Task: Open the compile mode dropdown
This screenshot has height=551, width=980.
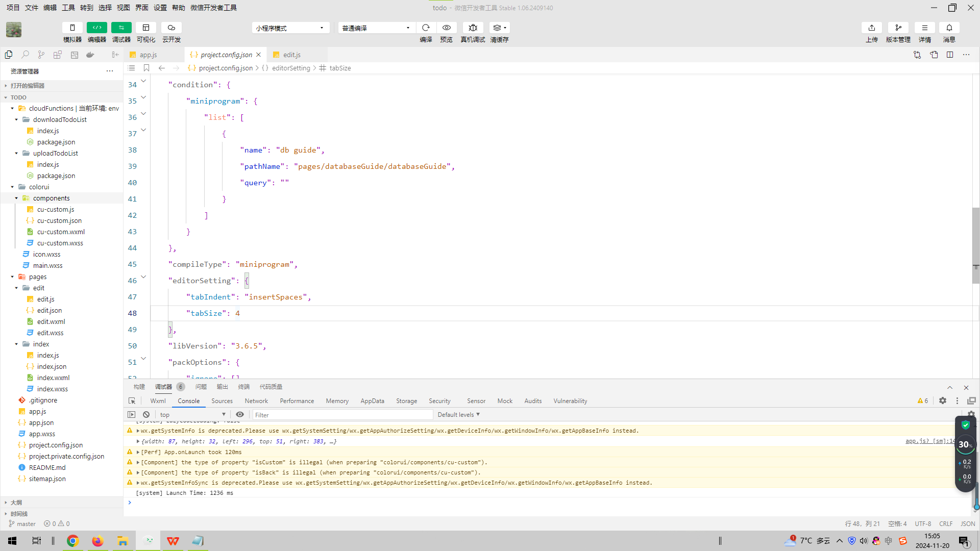Action: pos(376,28)
